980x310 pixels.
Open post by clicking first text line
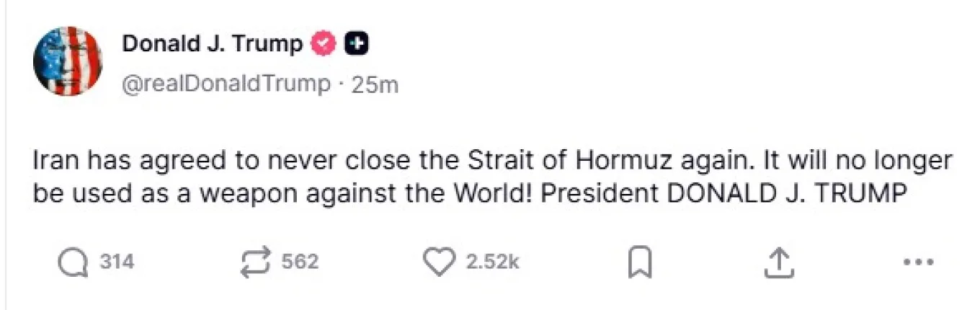490,161
